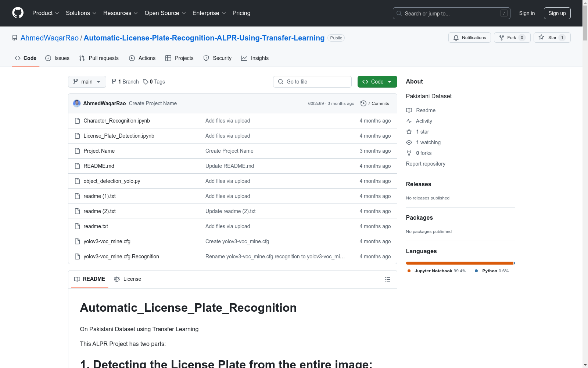The height and width of the screenshot is (368, 588).
Task: Open the Packages section heading
Action: tap(419, 217)
